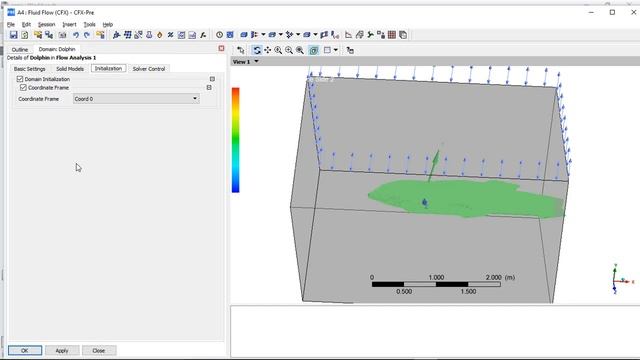Click the camera capture icon
The height and width of the screenshot is (360, 640).
pos(62,35)
